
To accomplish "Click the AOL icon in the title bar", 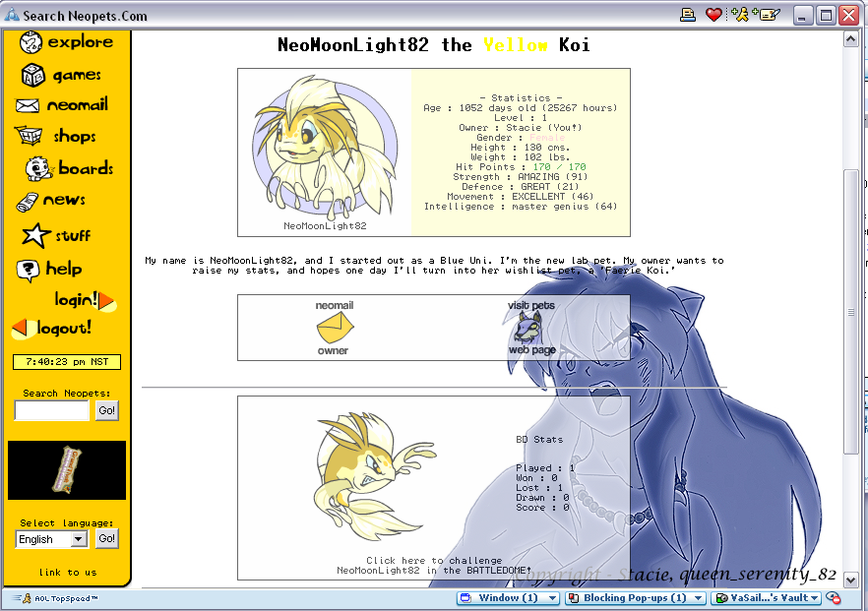I will pos(12,15).
